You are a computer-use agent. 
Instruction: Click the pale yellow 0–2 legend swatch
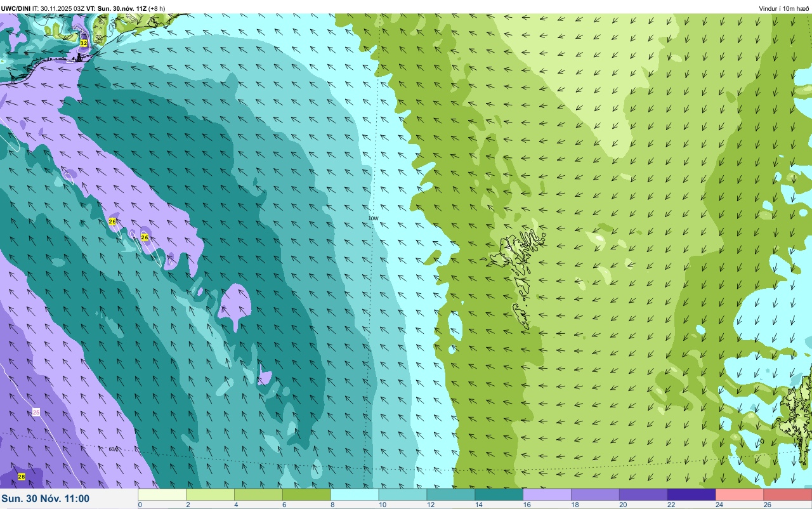pos(162,494)
